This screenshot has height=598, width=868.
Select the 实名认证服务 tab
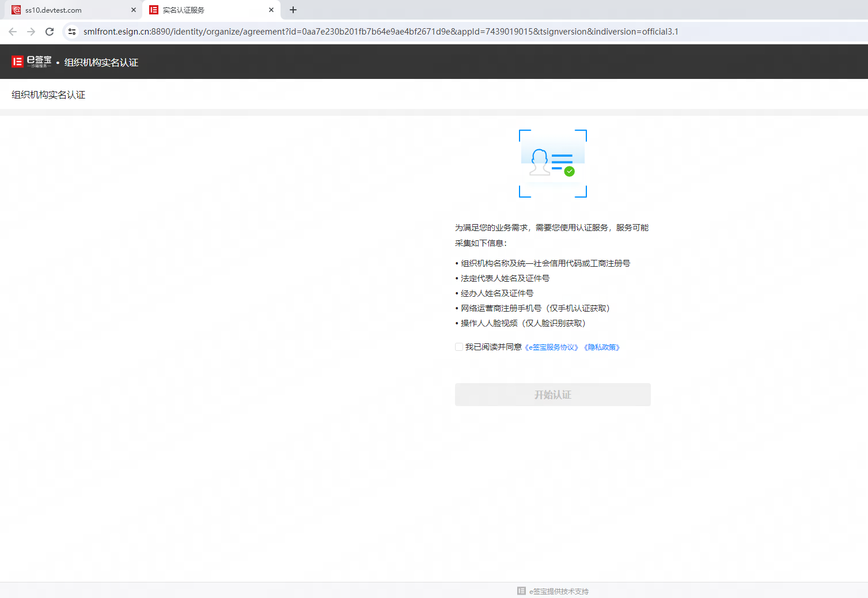pos(212,10)
